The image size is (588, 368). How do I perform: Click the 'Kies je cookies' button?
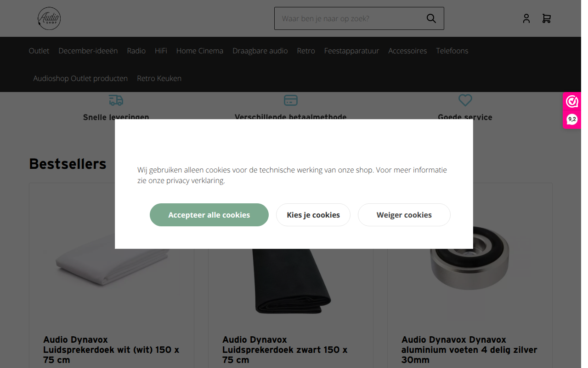(313, 215)
